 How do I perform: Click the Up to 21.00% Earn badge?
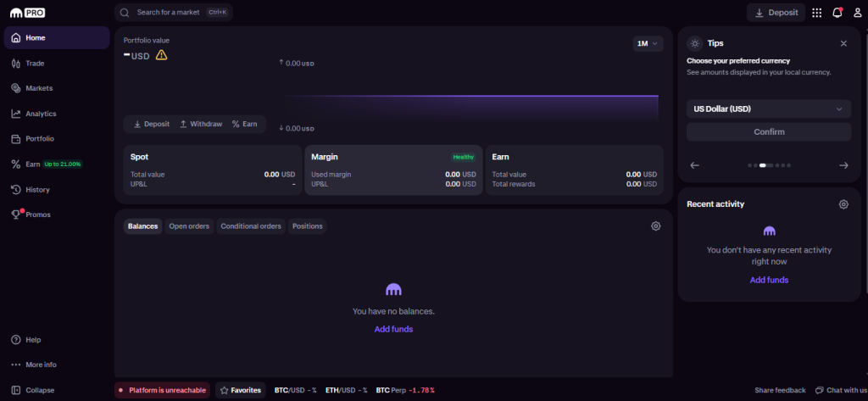(63, 164)
